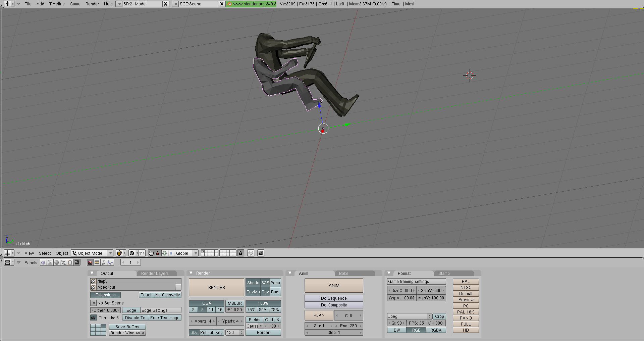Select the Render buttons sub-context icon
The image size is (644, 341).
click(x=90, y=262)
